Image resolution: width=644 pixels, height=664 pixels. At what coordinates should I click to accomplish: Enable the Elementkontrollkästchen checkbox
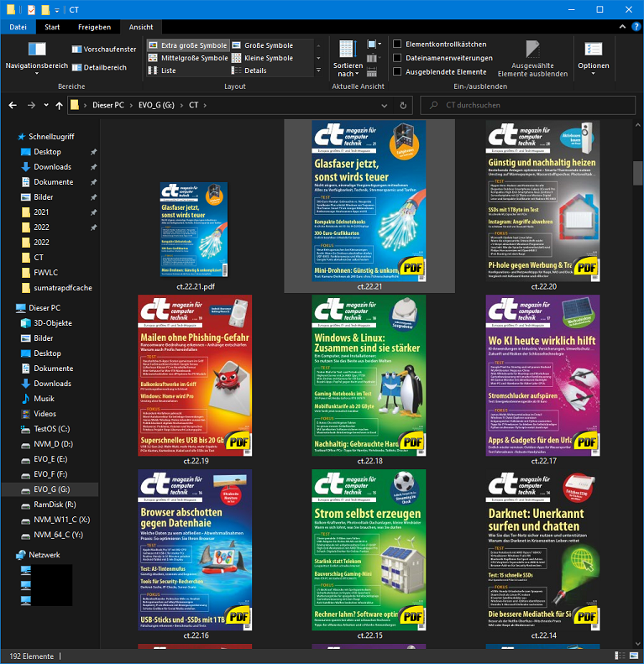coord(397,44)
